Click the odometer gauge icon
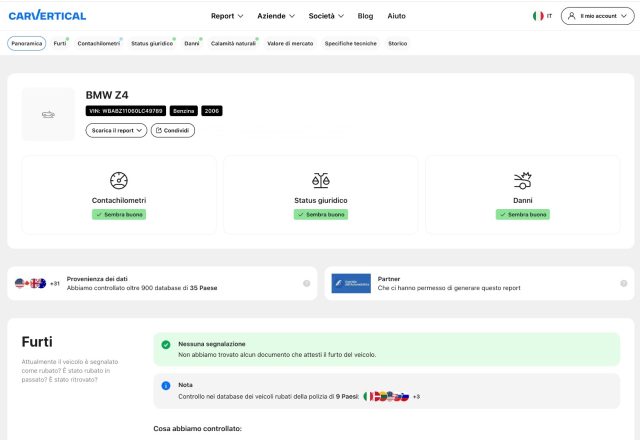The height and width of the screenshot is (440, 640). click(x=119, y=180)
